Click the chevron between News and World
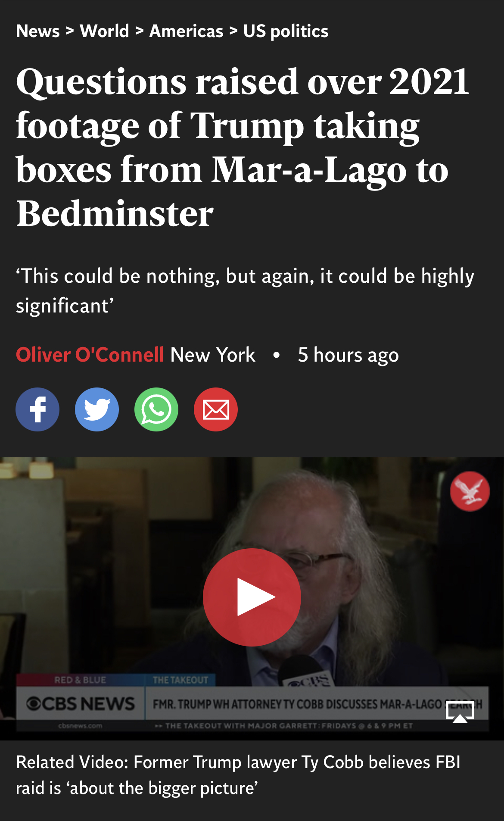Screen dimensions: 504x831 (x=70, y=31)
